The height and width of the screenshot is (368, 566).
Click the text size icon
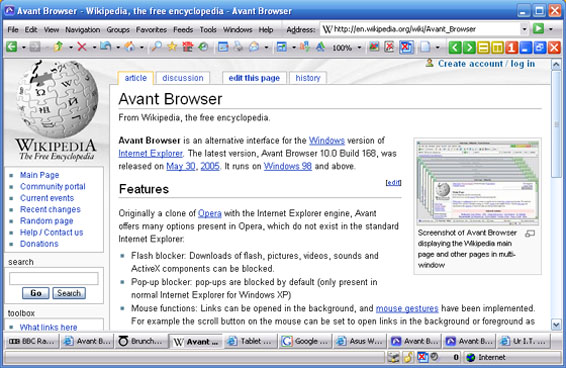(320, 47)
